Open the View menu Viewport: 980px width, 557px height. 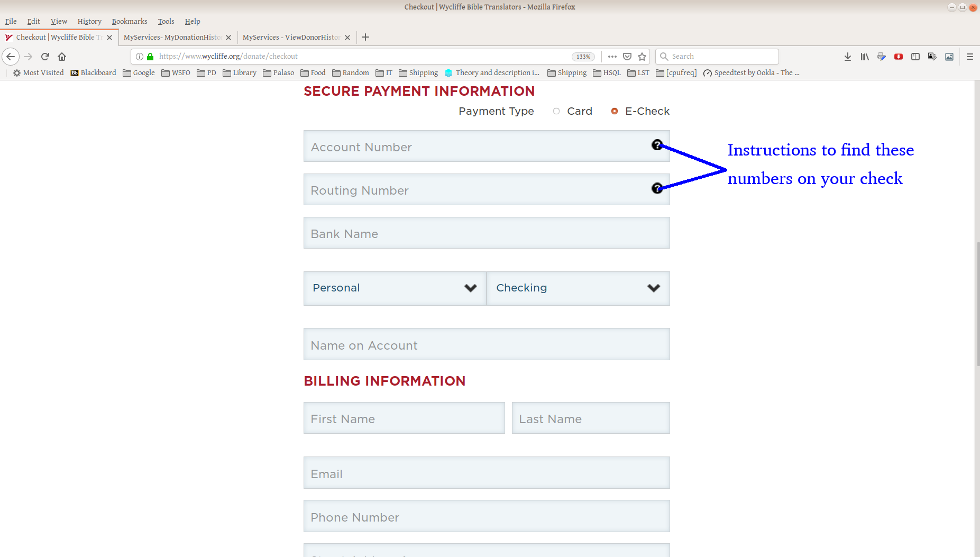pyautogui.click(x=59, y=22)
